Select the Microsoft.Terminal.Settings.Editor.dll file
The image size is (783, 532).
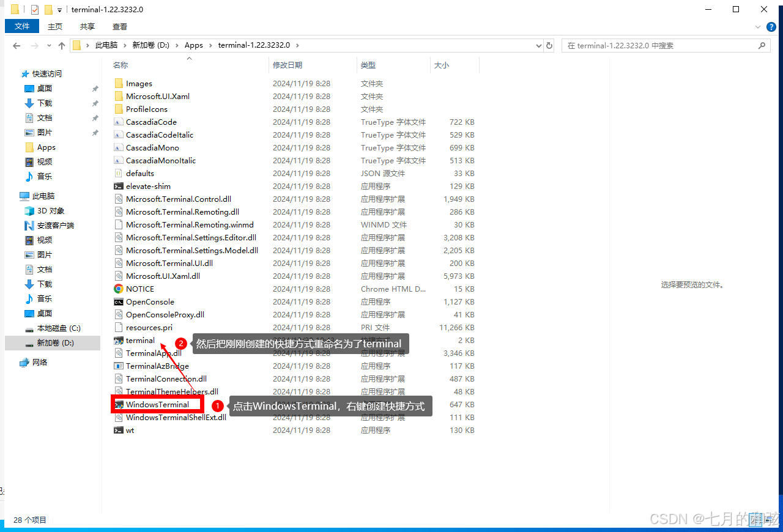pos(191,238)
